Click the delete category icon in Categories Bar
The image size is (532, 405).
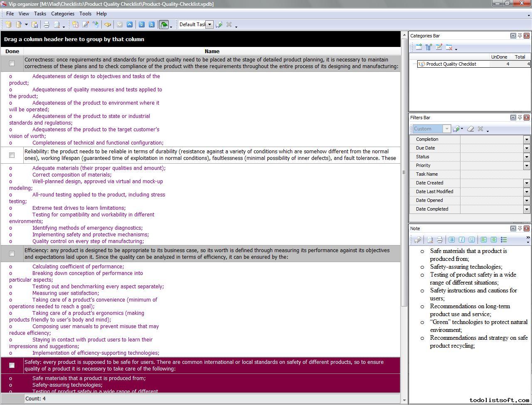point(449,47)
